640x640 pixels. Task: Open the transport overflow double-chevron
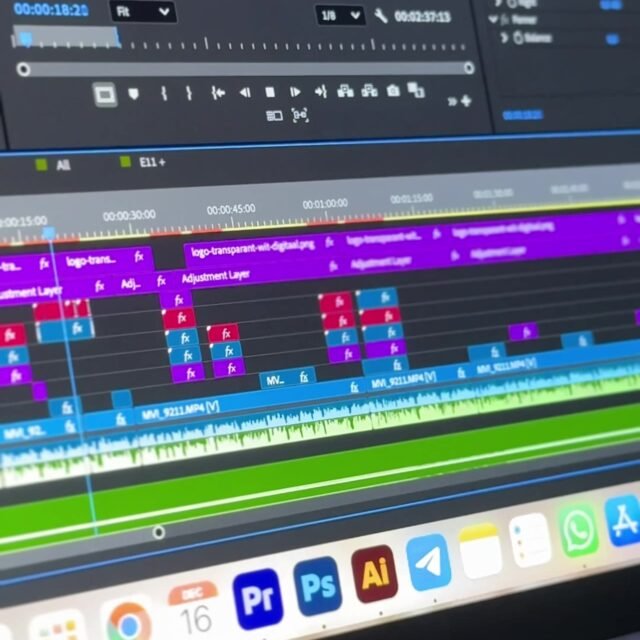(x=452, y=101)
